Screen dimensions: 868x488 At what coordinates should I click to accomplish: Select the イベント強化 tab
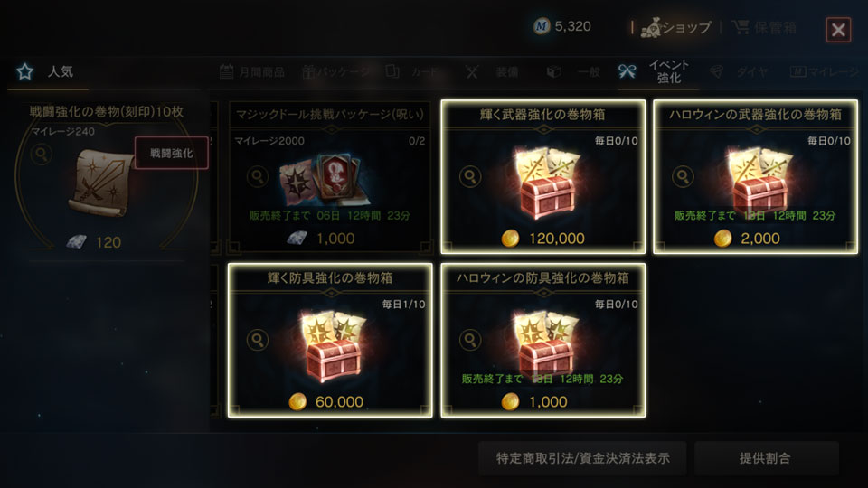click(x=655, y=71)
